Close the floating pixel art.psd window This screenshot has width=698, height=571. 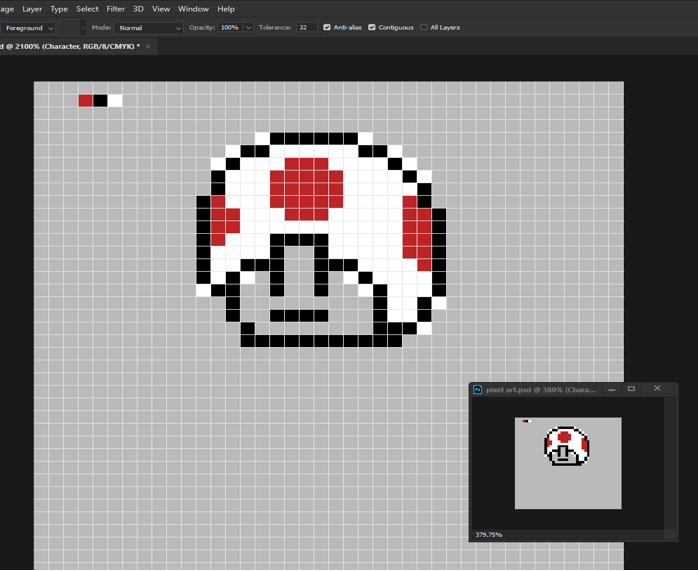click(657, 389)
